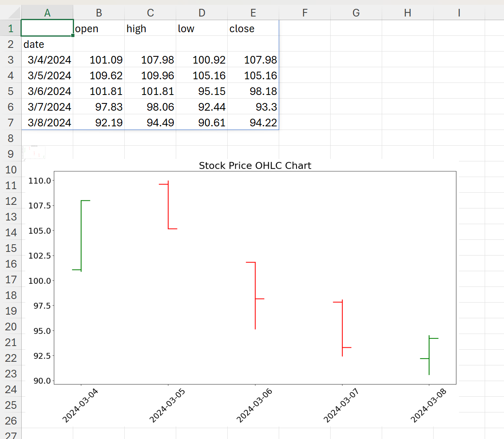Select column F header
504x439 pixels.
[304, 13]
